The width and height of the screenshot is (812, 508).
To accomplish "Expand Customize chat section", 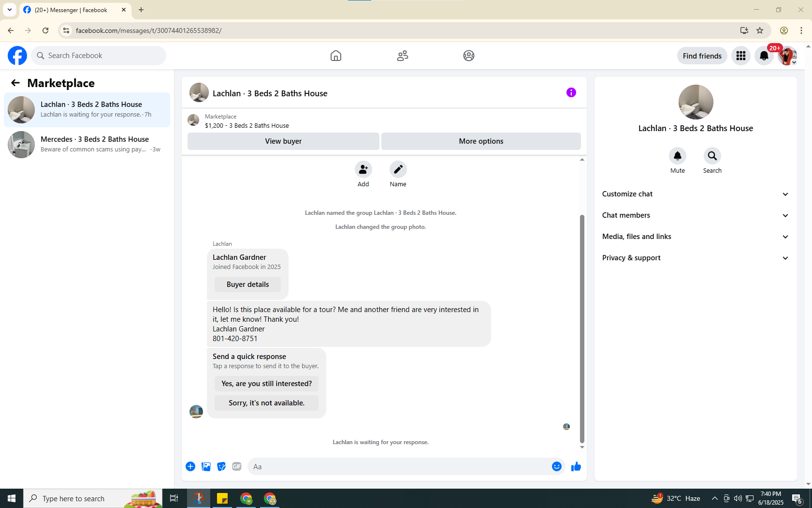I will point(696,194).
